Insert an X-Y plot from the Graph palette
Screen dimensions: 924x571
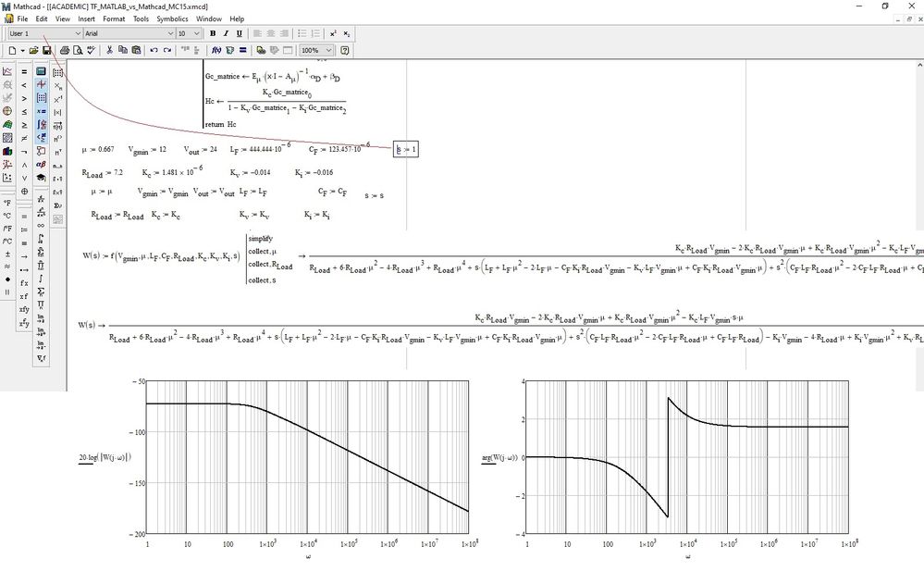[7, 71]
